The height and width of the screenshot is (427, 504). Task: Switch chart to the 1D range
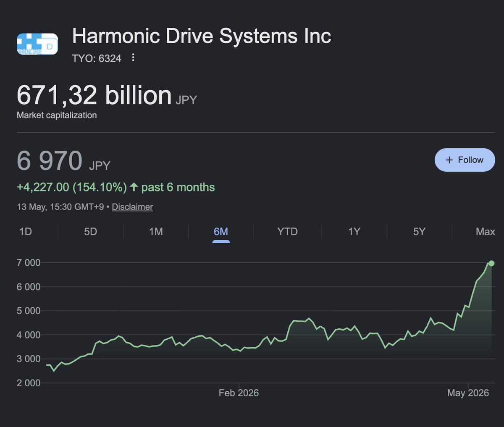(x=26, y=232)
